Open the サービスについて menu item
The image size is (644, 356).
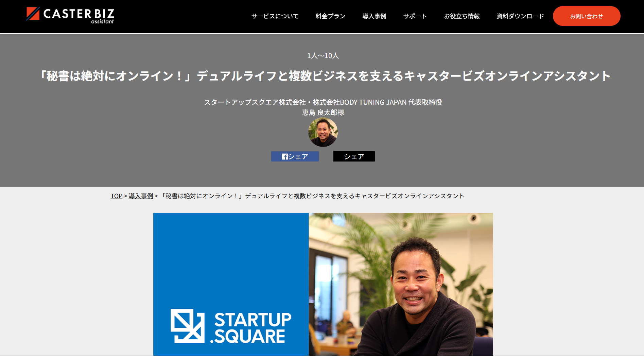[275, 16]
